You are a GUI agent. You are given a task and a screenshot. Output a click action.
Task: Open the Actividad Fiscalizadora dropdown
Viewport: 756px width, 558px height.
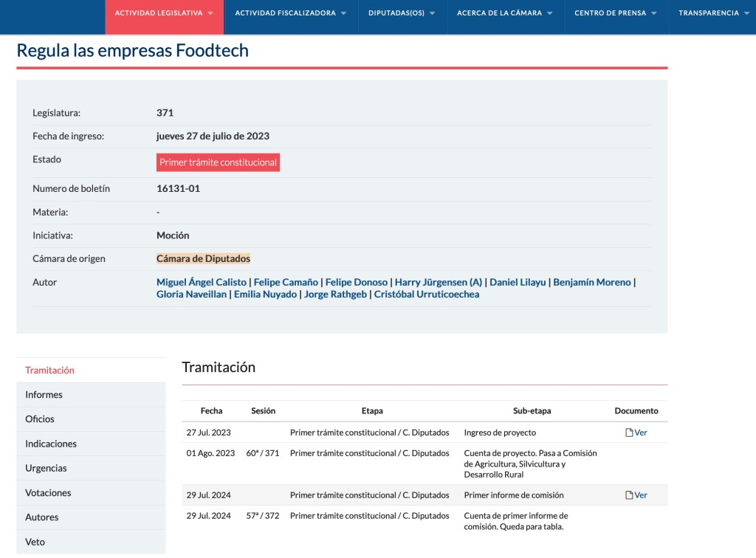[x=291, y=13]
